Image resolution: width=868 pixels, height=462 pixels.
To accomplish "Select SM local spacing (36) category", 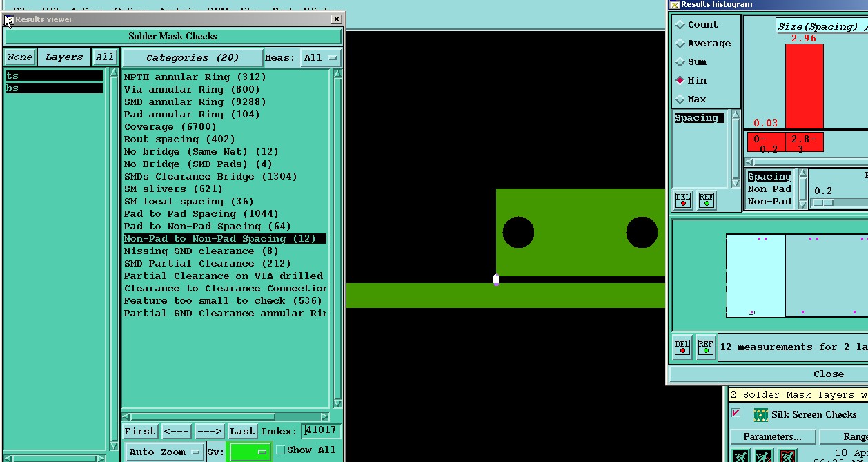I will point(188,201).
